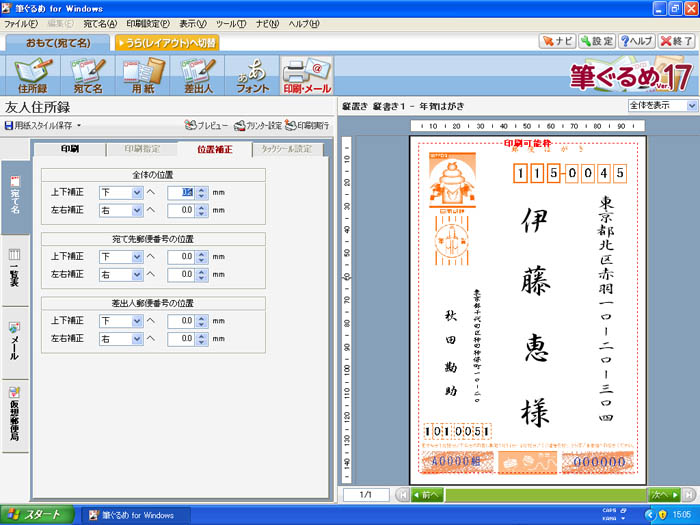The height and width of the screenshot is (525, 700).
Task: Select the 宛て名 toolbar icon
Action: click(89, 75)
